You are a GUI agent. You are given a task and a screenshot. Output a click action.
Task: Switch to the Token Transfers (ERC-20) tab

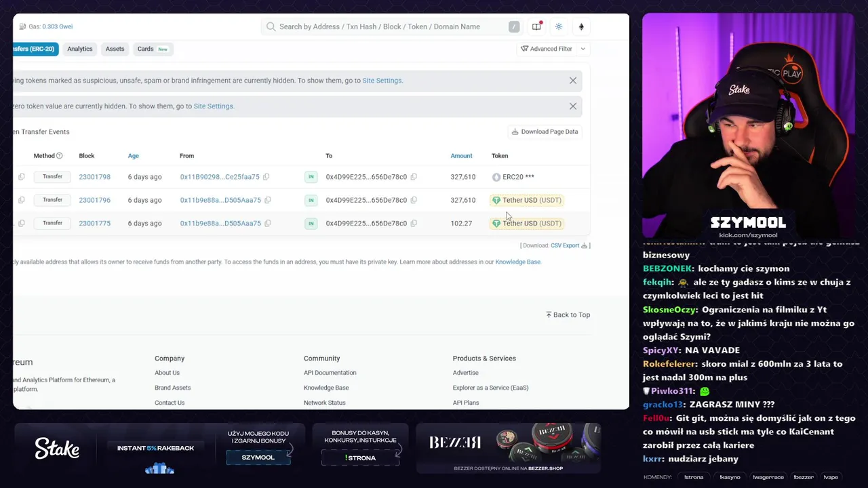(35, 49)
